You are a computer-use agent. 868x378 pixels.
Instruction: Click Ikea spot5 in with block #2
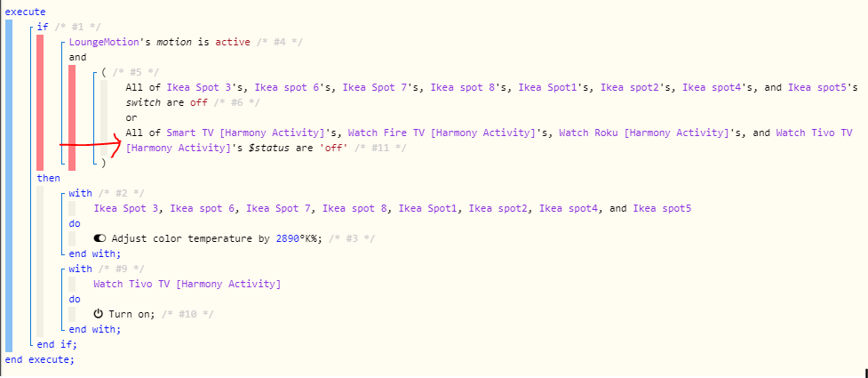pos(662,208)
